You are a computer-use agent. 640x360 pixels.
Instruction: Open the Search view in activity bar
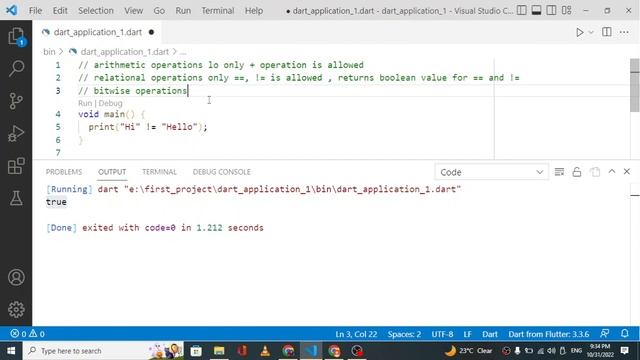coord(16,68)
